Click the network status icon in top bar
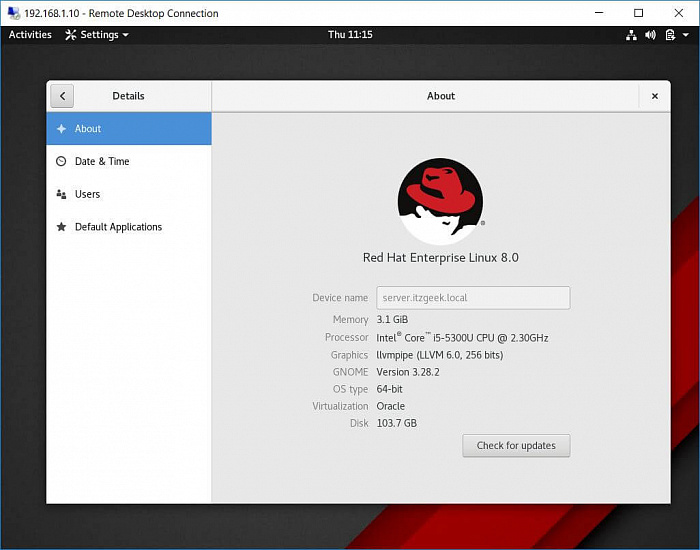Image resolution: width=700 pixels, height=550 pixels. pos(631,35)
